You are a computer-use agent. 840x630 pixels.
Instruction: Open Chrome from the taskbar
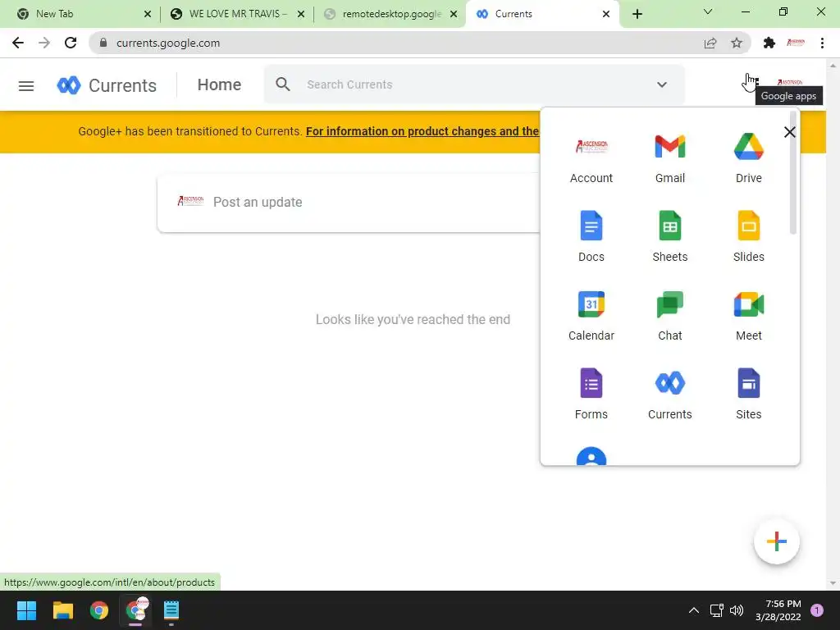click(x=99, y=610)
